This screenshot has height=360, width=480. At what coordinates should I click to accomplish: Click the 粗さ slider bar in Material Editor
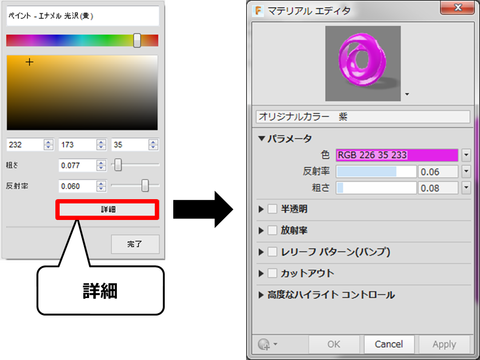376,188
